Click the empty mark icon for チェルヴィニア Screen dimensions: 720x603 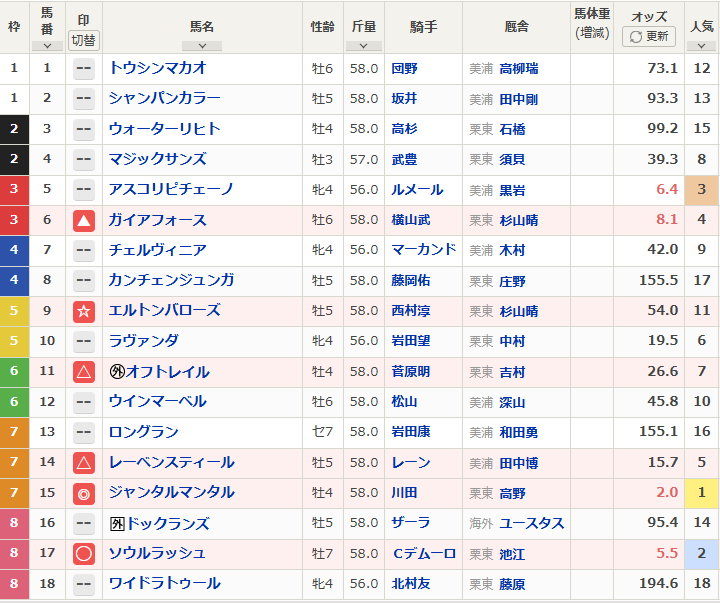[84, 250]
